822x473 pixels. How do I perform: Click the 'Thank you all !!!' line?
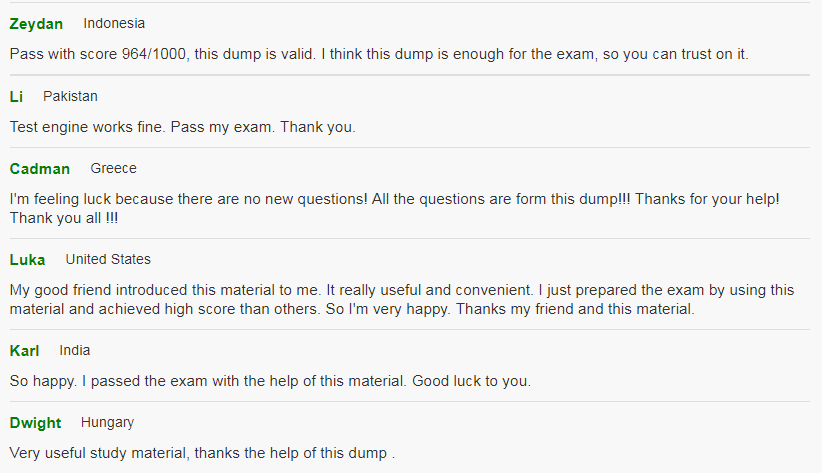tap(64, 218)
